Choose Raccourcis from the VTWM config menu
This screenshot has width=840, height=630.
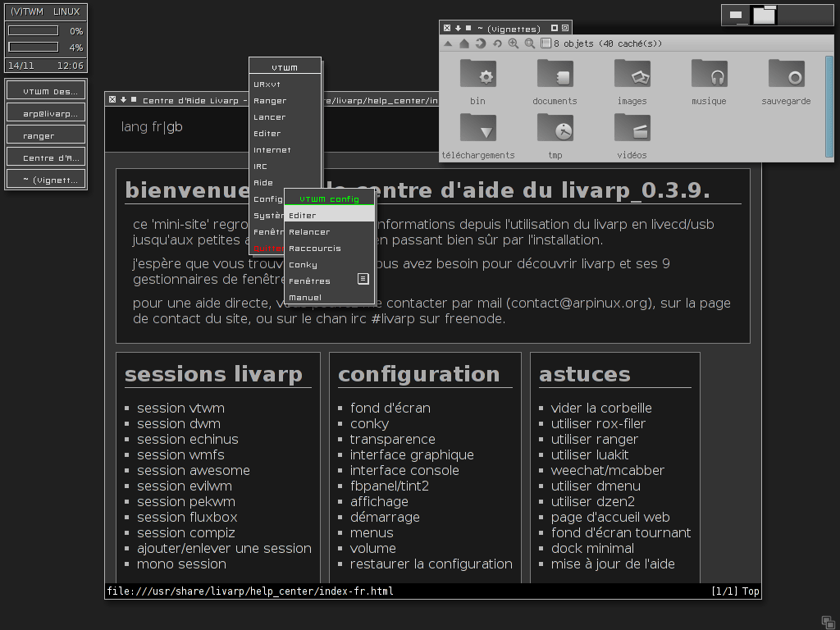click(329, 248)
